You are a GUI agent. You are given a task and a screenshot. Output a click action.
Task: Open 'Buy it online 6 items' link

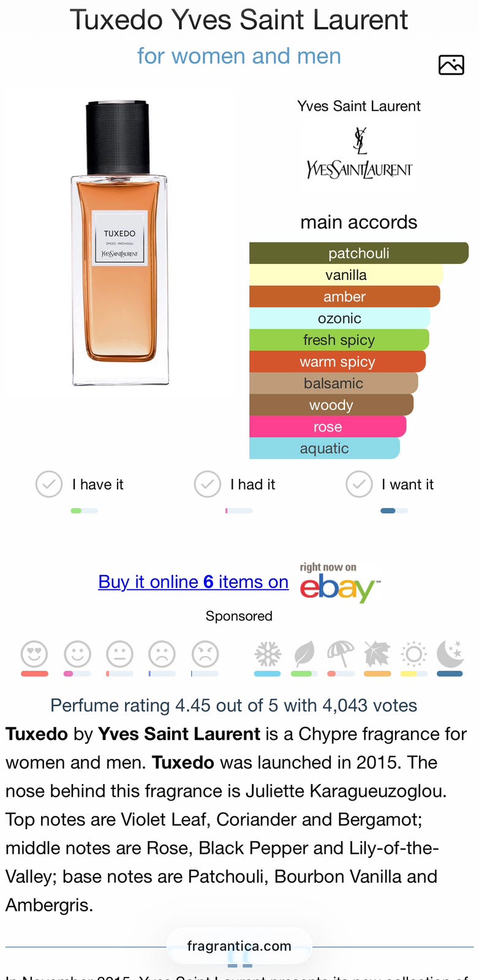pos(193,582)
